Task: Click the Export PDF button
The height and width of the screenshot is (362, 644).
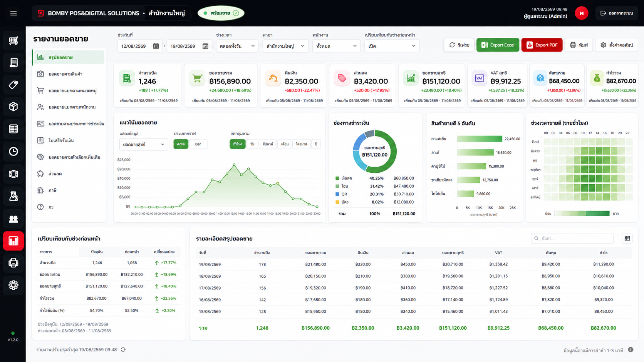Action: coord(542,45)
